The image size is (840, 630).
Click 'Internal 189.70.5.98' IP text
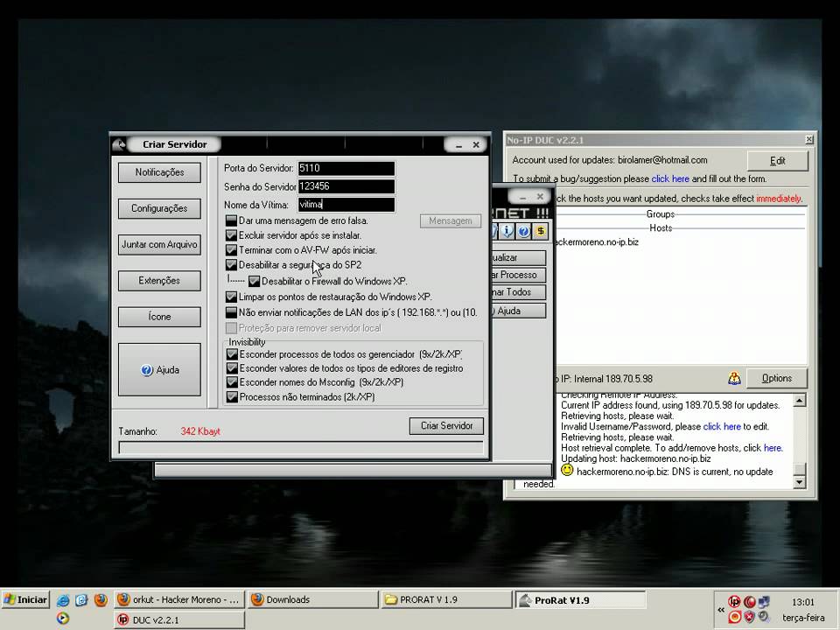pos(612,379)
